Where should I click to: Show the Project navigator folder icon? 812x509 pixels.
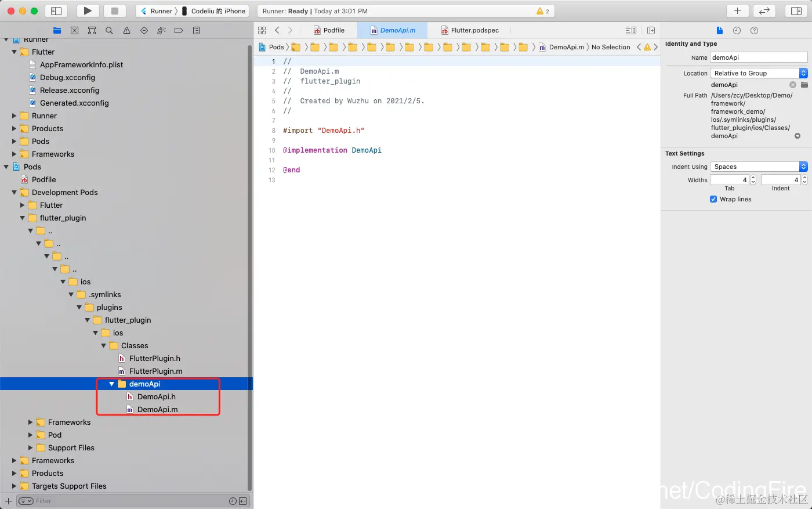57,30
